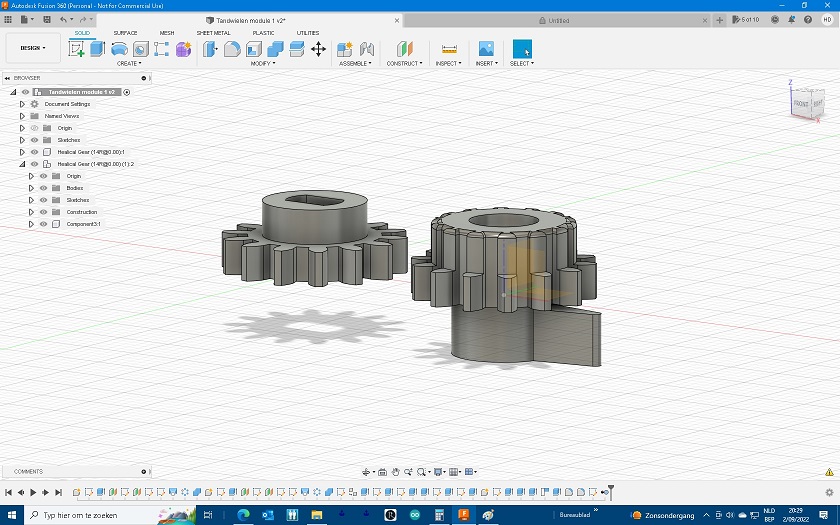Toggle visibility of Component3:1

[x=43, y=224]
